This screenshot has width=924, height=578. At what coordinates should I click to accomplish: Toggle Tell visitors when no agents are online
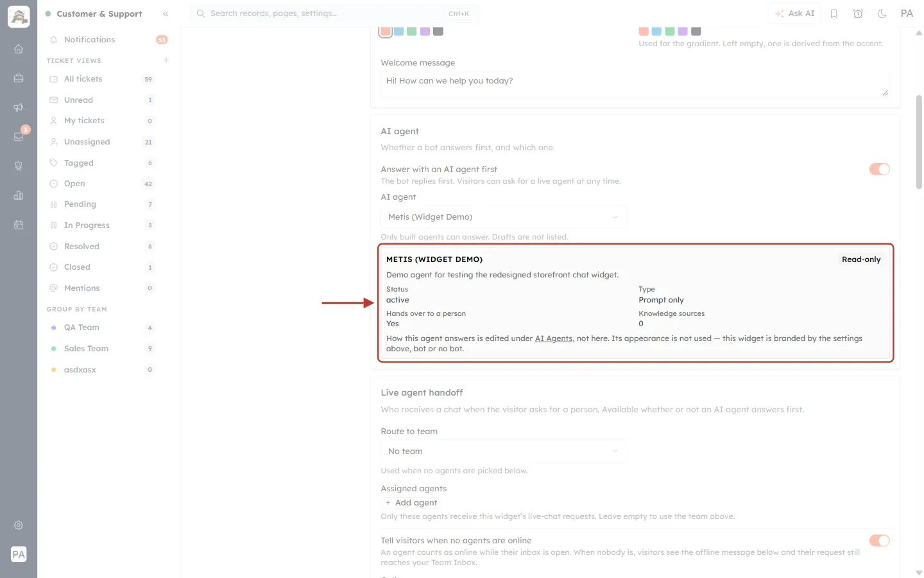click(879, 541)
